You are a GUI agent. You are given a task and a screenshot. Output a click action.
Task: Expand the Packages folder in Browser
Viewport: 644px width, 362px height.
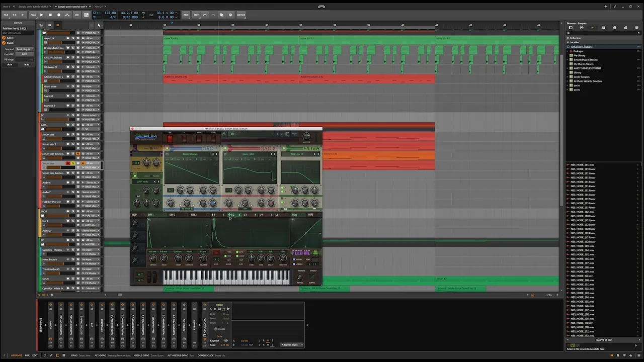(x=567, y=51)
